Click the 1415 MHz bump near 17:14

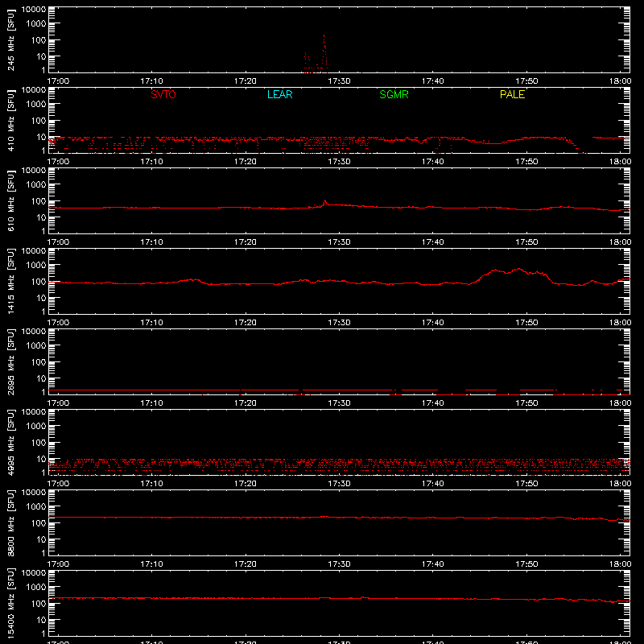[x=191, y=280]
